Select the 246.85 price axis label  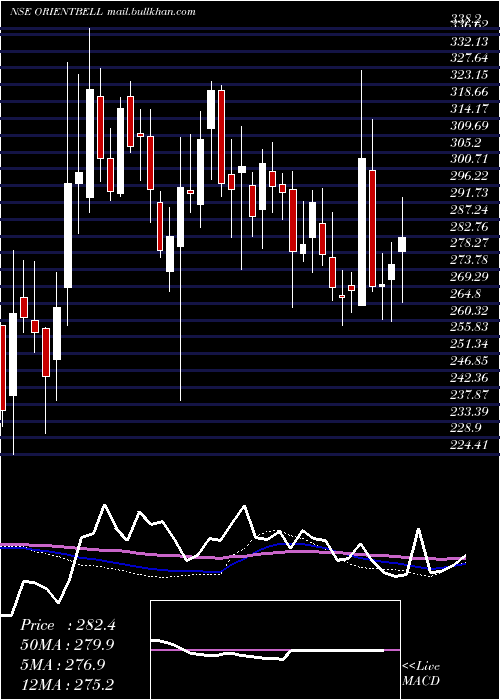pyautogui.click(x=468, y=361)
